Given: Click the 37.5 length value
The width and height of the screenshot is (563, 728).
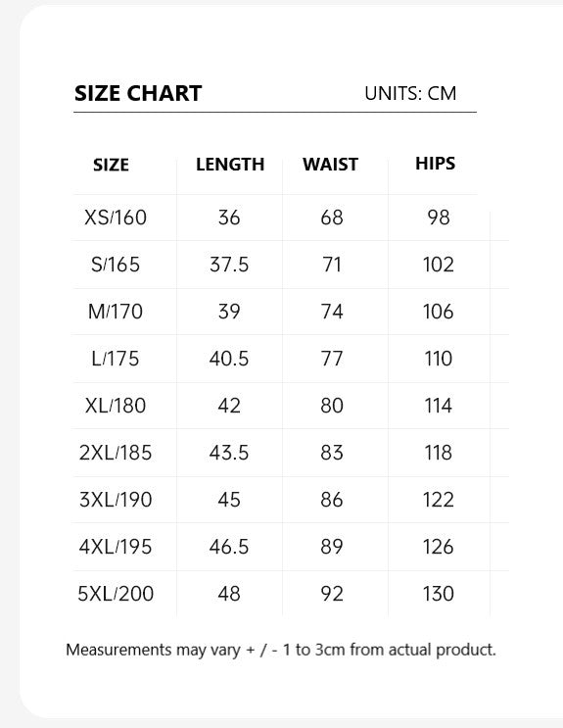Looking at the screenshot, I should (x=229, y=265).
